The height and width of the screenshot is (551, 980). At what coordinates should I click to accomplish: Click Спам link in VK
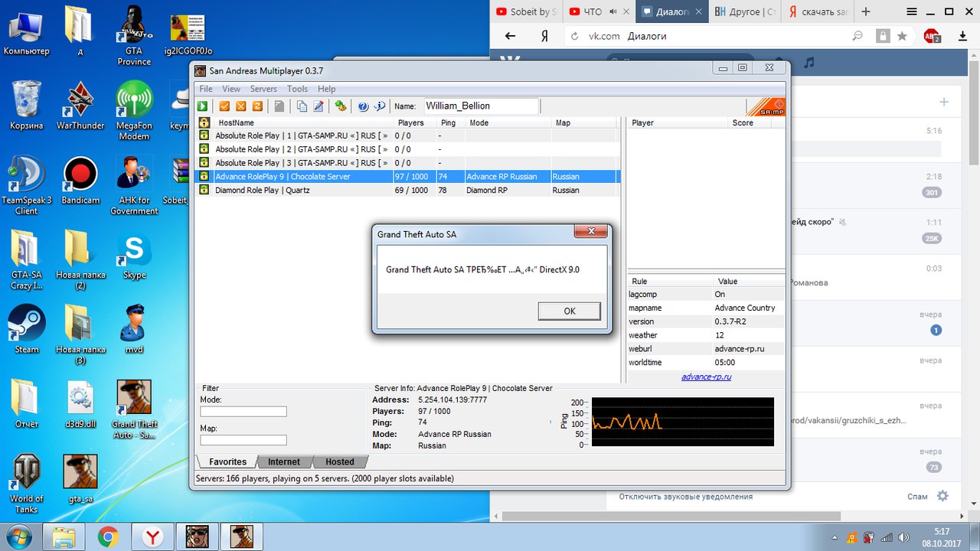coord(917,496)
